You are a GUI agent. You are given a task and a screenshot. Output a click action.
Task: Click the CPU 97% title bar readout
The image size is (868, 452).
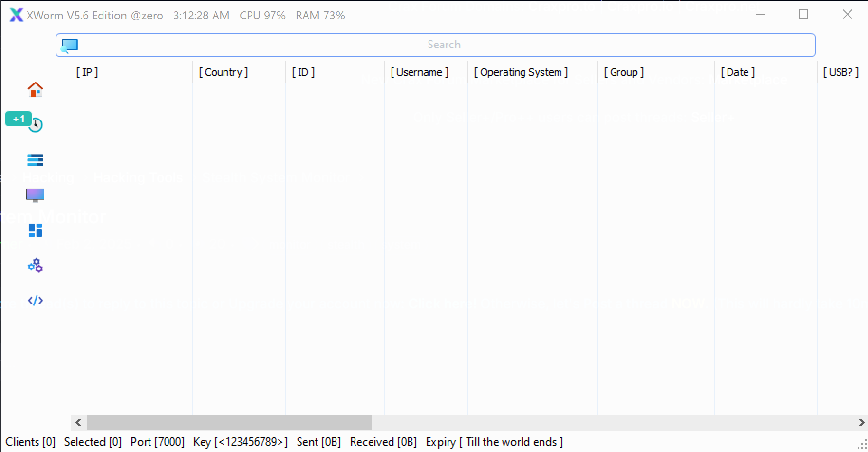pyautogui.click(x=262, y=16)
